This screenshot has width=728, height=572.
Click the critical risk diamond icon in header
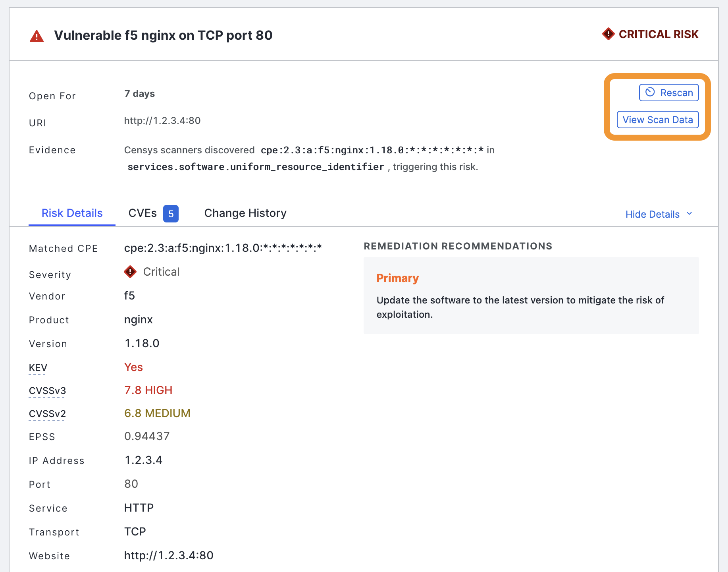[608, 34]
